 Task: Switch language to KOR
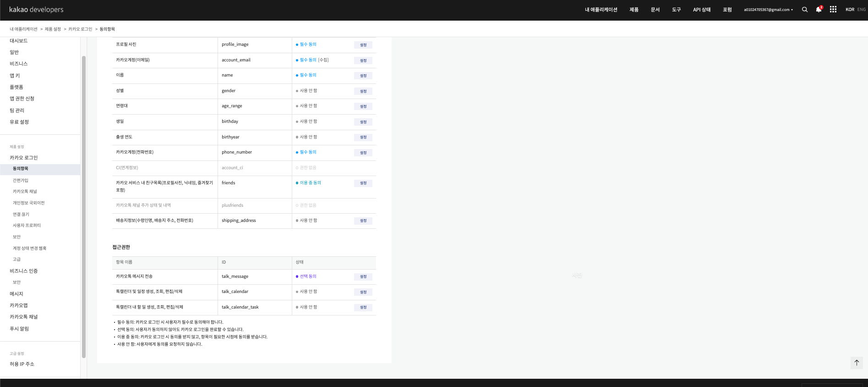850,10
